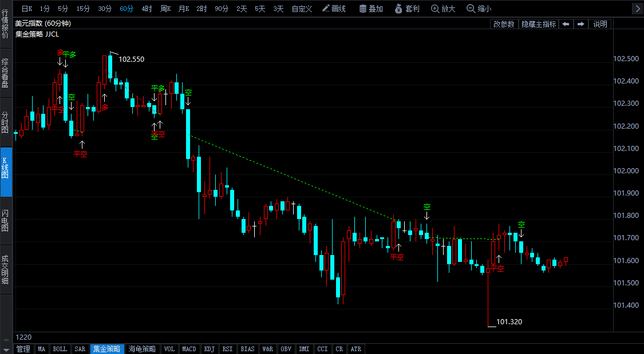Apply the MA indicator
This screenshot has width=644, height=354.
pos(41,349)
